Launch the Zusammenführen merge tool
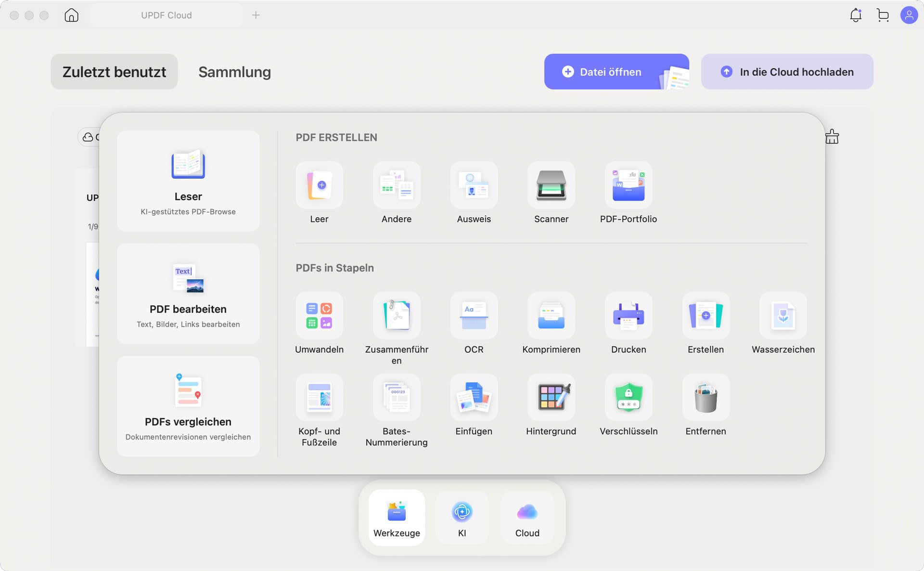The height and width of the screenshot is (571, 924). point(397,316)
